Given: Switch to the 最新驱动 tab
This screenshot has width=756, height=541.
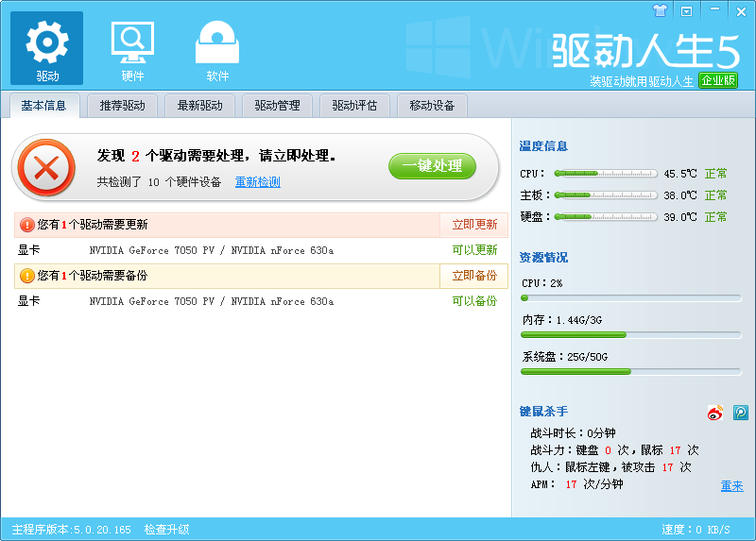Looking at the screenshot, I should click(199, 106).
